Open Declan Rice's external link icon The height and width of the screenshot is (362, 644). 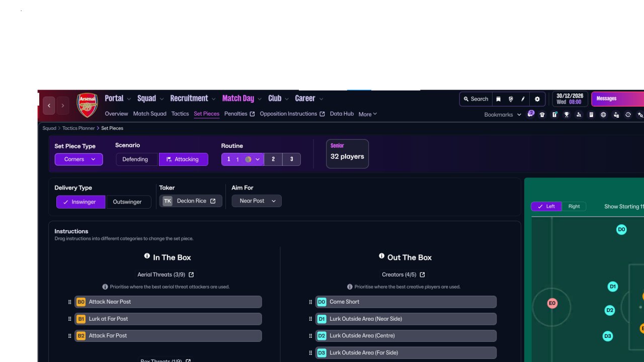pyautogui.click(x=213, y=201)
